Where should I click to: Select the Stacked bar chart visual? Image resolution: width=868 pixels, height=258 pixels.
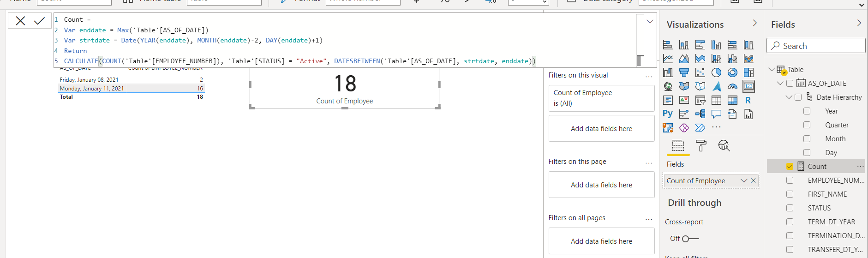(x=668, y=45)
